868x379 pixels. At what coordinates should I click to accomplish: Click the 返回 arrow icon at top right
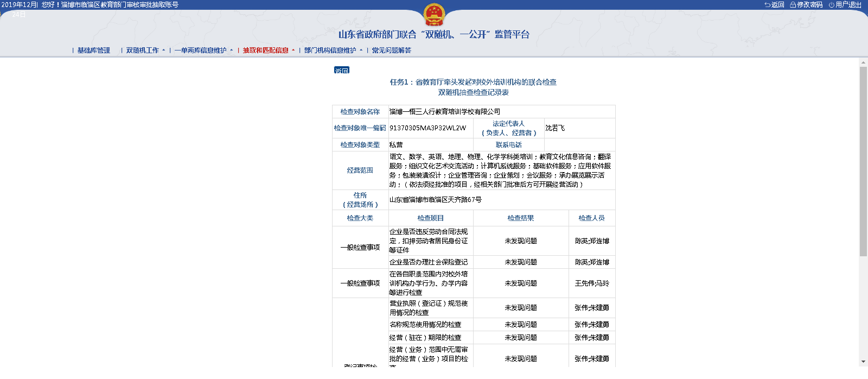tap(768, 5)
